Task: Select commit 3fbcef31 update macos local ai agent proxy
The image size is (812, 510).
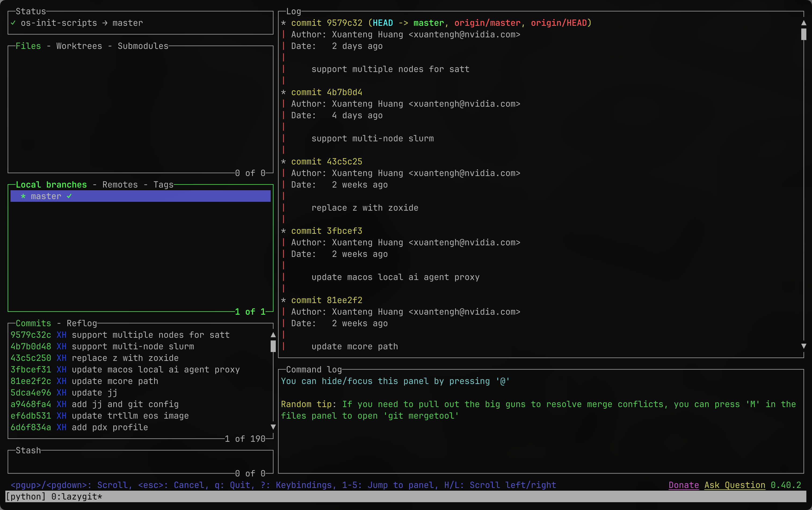Action: point(140,369)
